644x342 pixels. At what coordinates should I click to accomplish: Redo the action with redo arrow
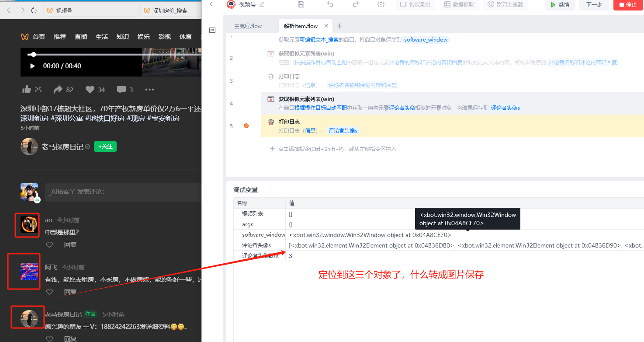point(356,4)
